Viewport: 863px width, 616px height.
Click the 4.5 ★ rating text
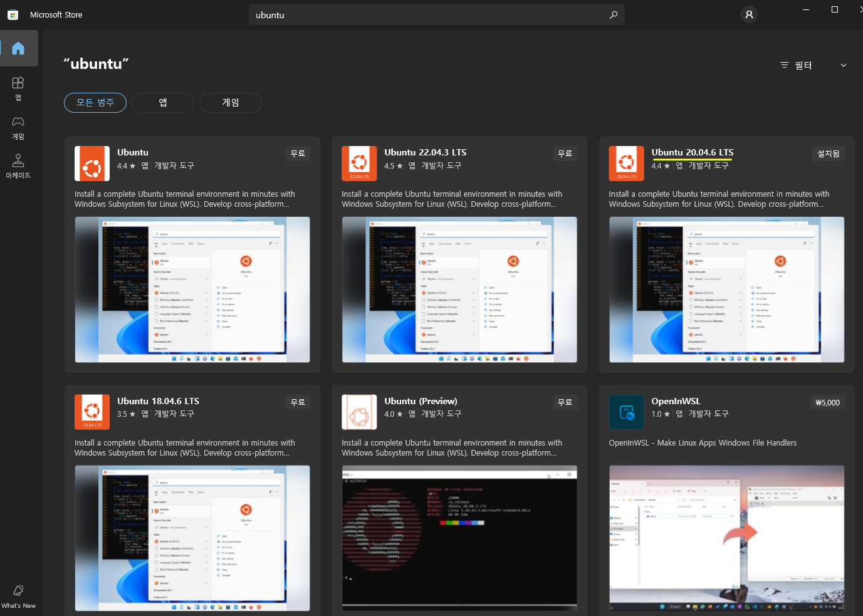[x=394, y=166]
